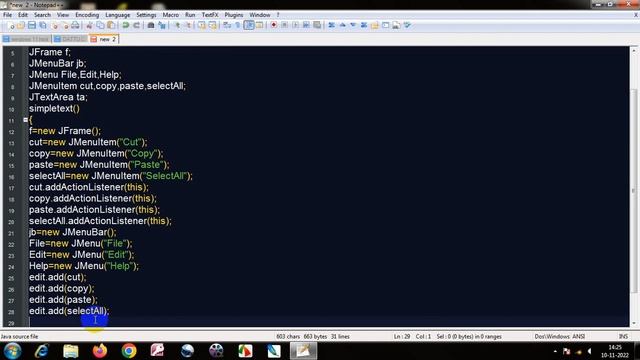Create a new document from toolbar
The height and width of the screenshot is (360, 640).
[x=11, y=25]
